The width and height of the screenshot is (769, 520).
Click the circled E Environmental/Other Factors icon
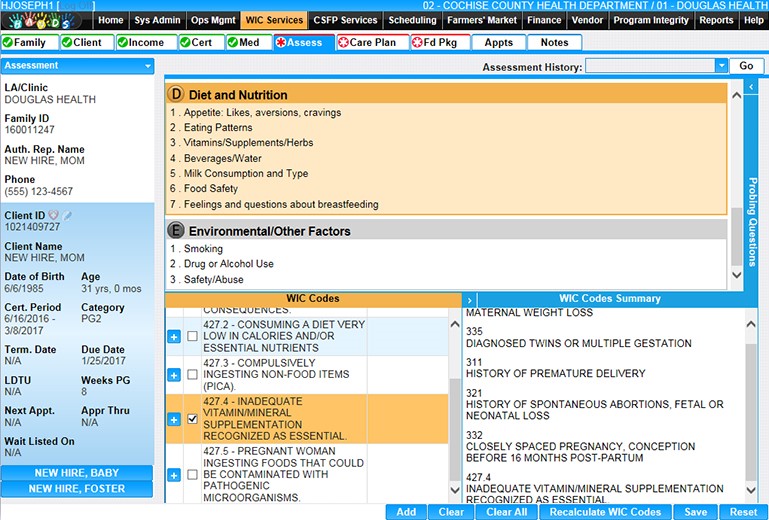[x=176, y=231]
